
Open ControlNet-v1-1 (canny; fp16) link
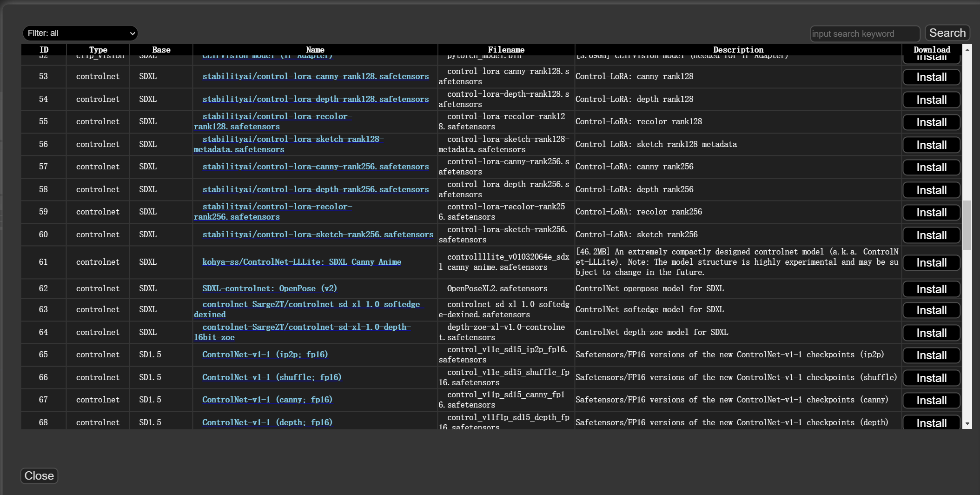tap(267, 400)
